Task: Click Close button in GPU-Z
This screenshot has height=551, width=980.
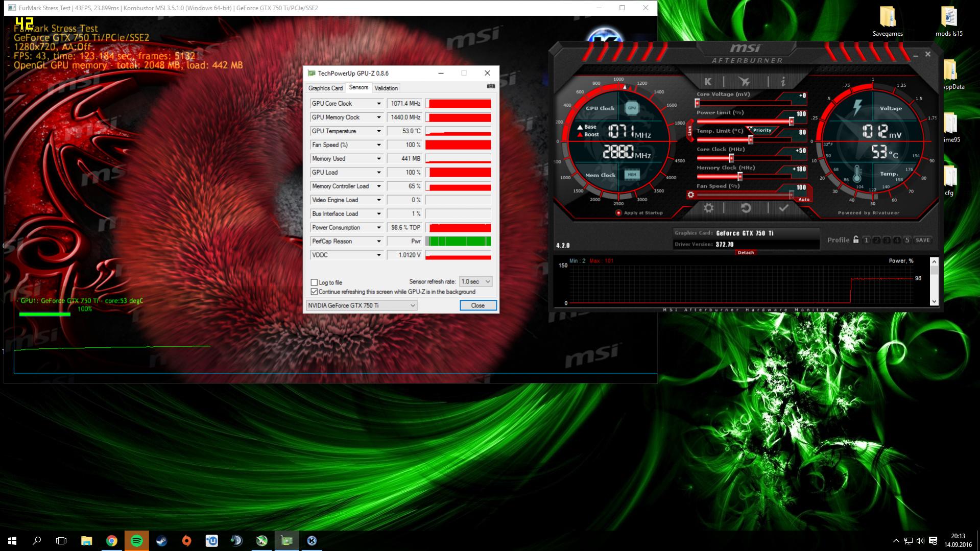Action: 478,305
